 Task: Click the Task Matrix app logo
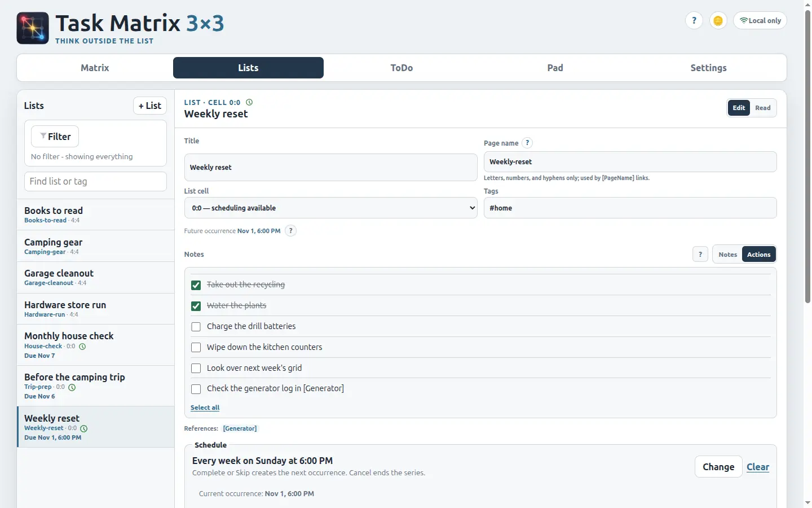pyautogui.click(x=33, y=28)
